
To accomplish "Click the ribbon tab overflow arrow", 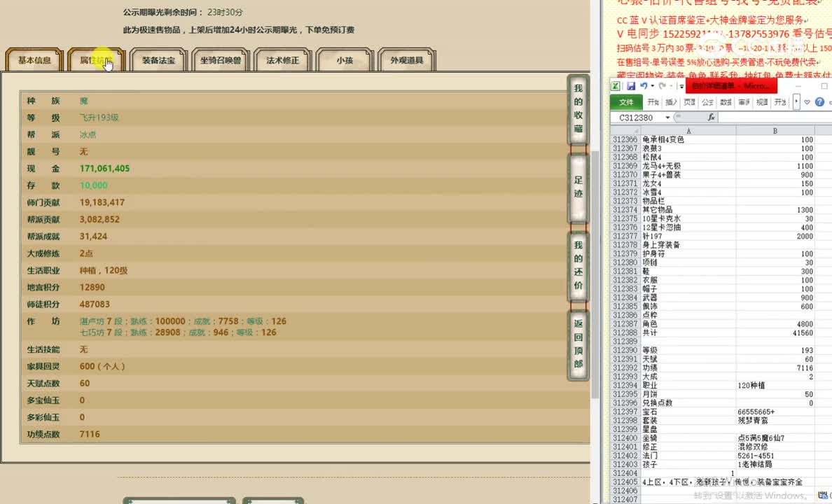I will [795, 101].
